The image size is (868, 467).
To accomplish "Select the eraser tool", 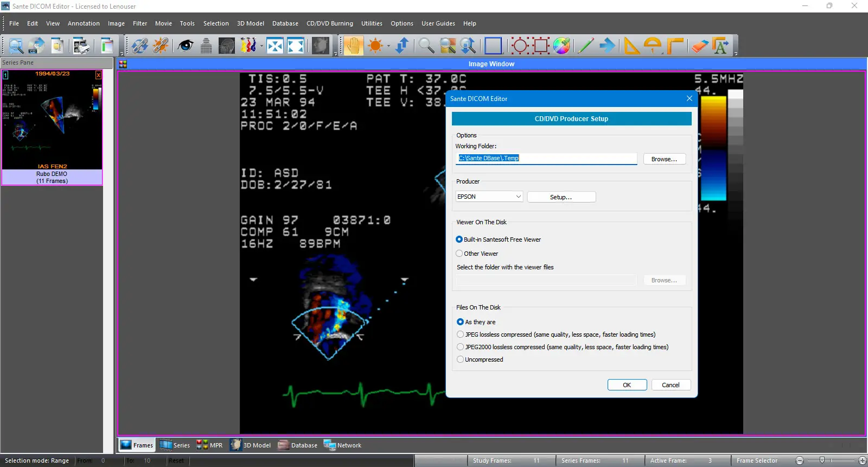I will (700, 46).
